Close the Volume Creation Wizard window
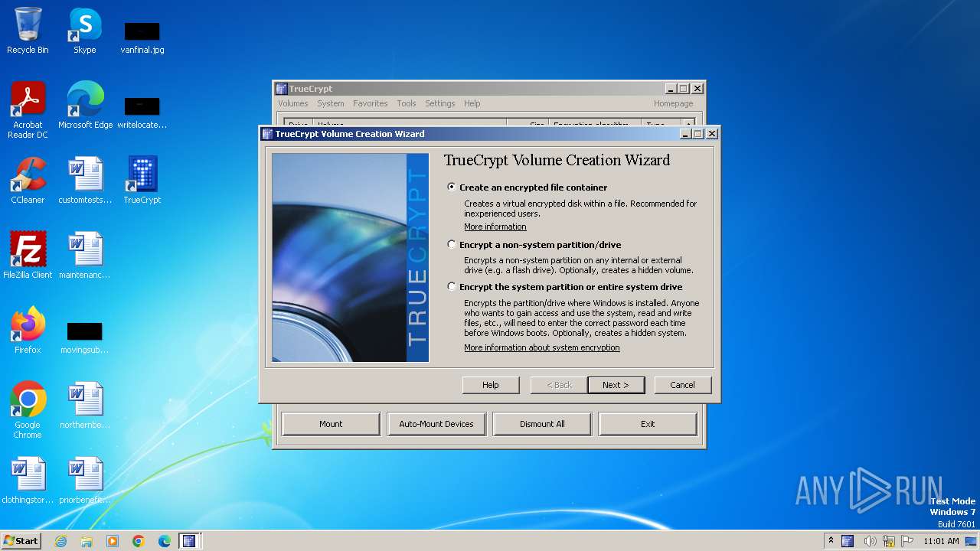The width and height of the screenshot is (980, 551). [712, 134]
